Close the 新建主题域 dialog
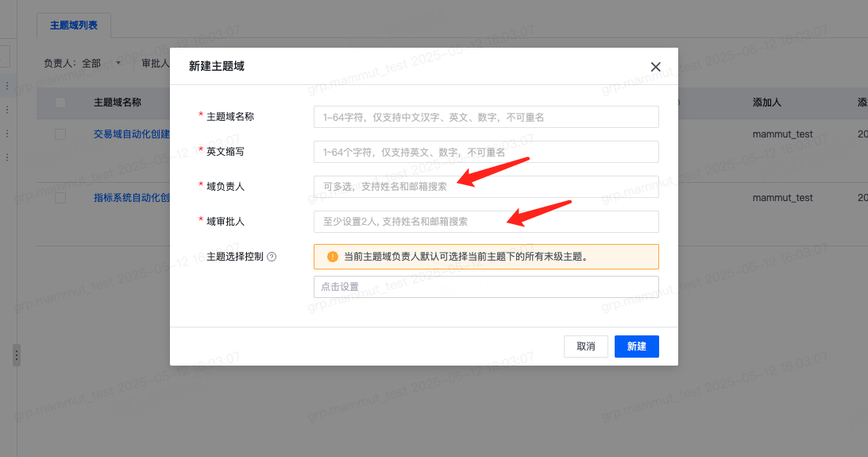 click(655, 67)
